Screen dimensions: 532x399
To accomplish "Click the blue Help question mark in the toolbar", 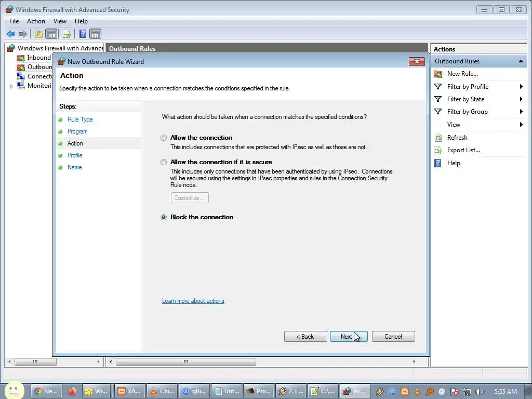I will [x=83, y=34].
